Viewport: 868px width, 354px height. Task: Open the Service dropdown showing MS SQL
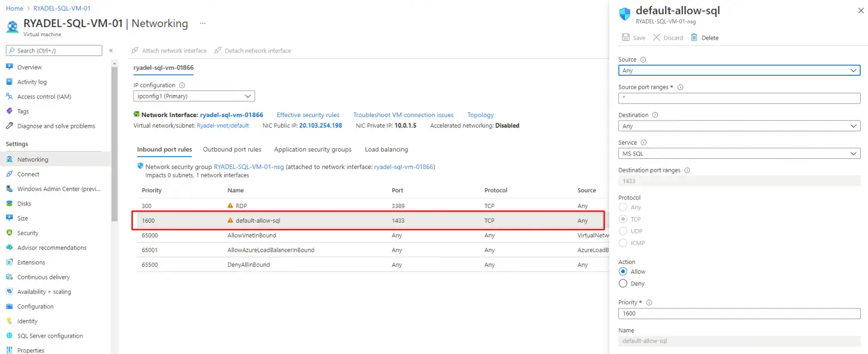739,153
